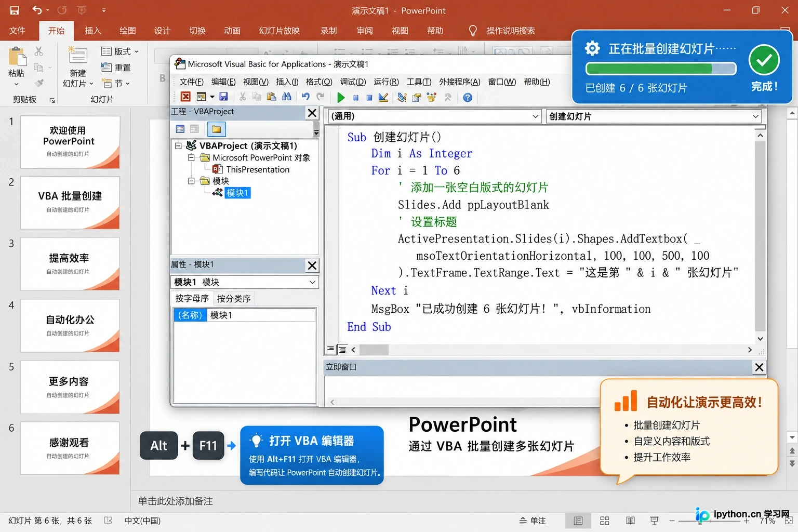Click Slide Show icon in status bar

(x=654, y=521)
